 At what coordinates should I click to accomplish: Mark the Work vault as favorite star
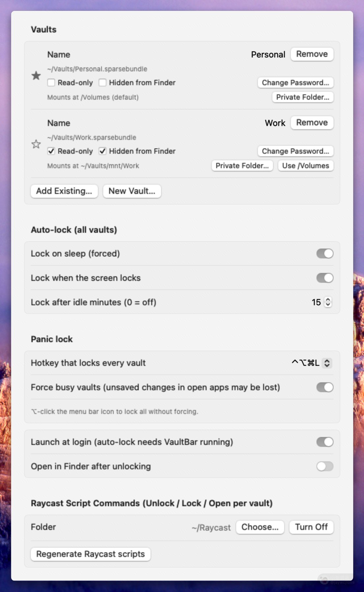pyautogui.click(x=36, y=144)
